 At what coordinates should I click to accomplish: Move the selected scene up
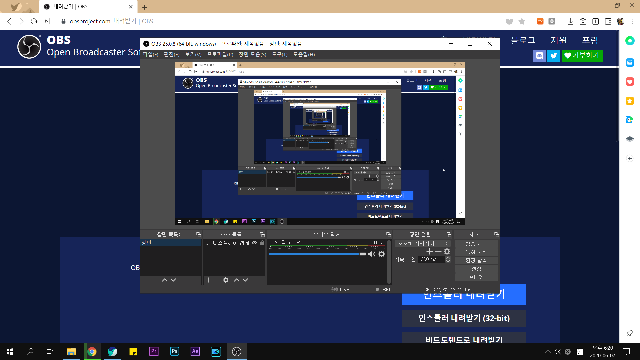point(164,280)
